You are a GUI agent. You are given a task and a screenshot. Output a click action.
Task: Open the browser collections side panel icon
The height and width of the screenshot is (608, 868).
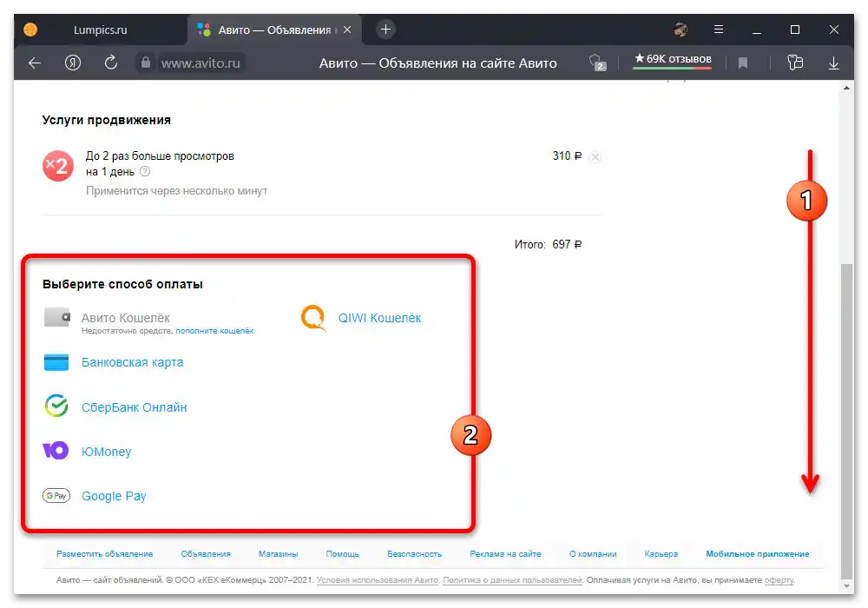795,63
